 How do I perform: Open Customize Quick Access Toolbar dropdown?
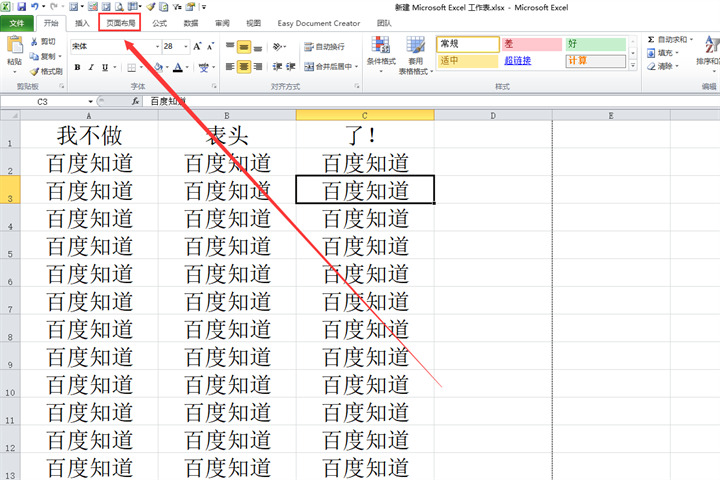(204, 7)
